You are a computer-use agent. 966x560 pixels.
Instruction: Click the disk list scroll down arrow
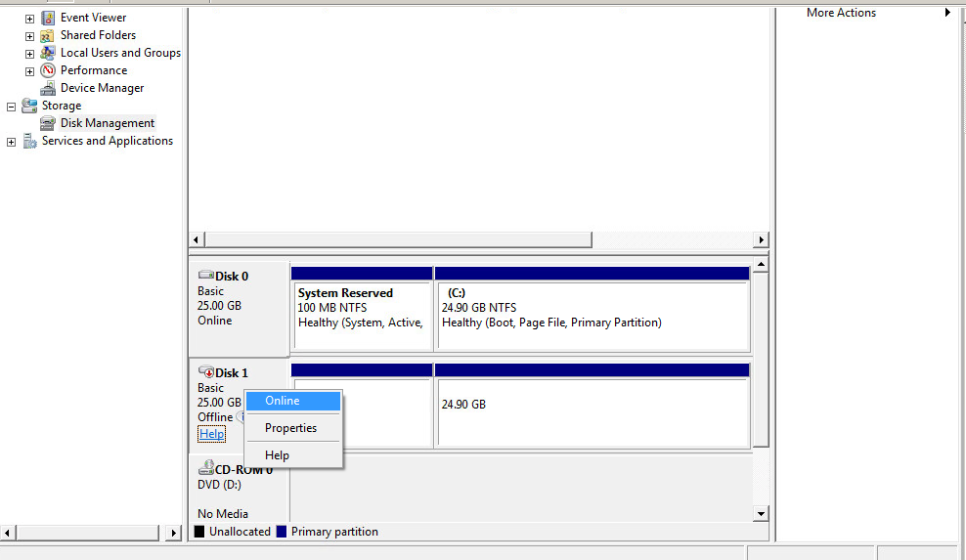tap(761, 514)
